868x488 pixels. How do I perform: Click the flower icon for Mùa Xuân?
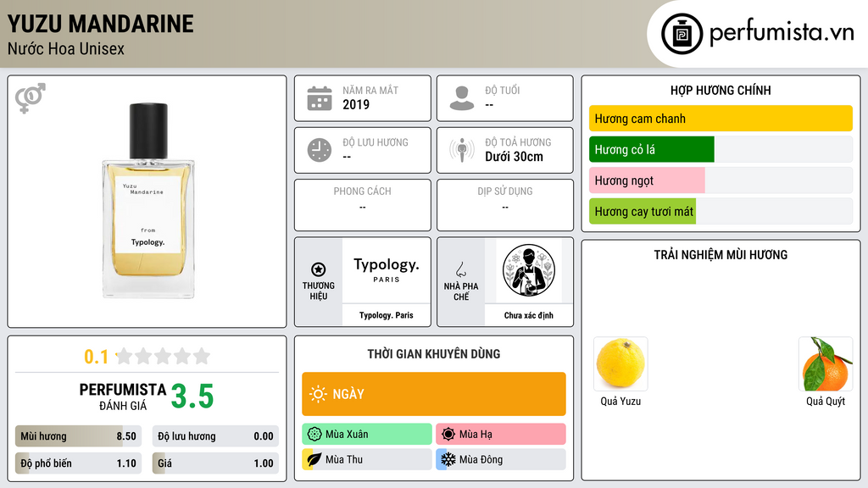coord(314,435)
